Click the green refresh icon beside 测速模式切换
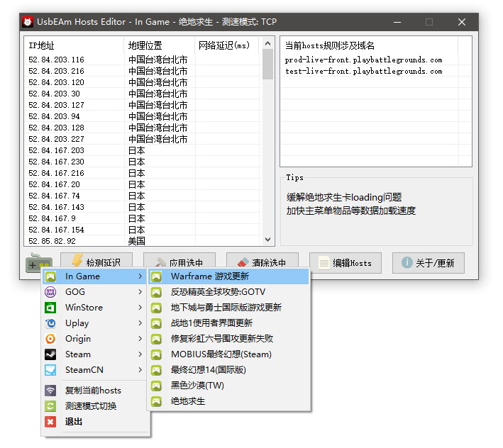The height and width of the screenshot is (448, 503). click(50, 406)
